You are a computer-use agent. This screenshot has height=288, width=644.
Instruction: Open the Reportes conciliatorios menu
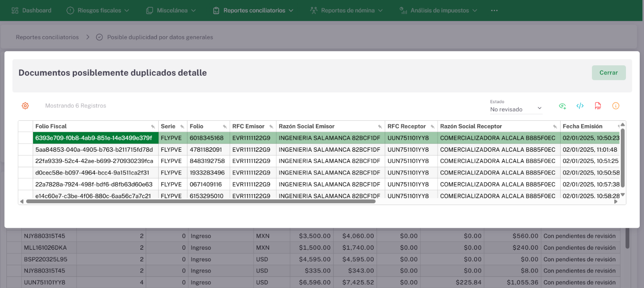point(254,10)
